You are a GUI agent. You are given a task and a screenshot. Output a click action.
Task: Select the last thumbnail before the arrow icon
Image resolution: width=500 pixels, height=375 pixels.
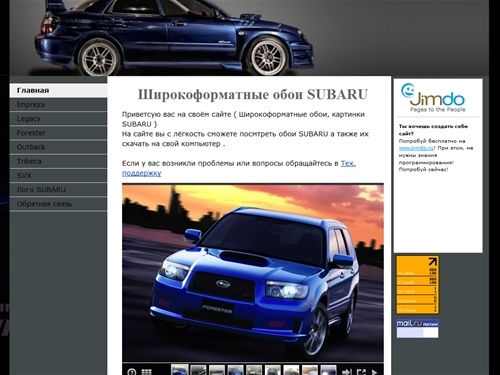(328, 370)
